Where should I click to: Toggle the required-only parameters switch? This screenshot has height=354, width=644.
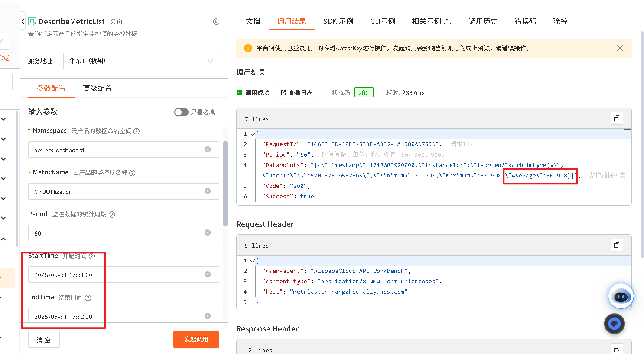pyautogui.click(x=181, y=112)
